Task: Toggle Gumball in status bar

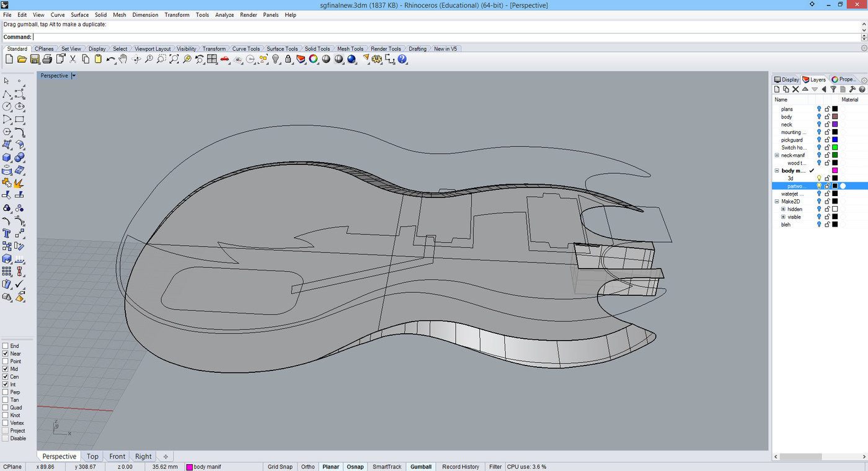Action: pyautogui.click(x=421, y=467)
